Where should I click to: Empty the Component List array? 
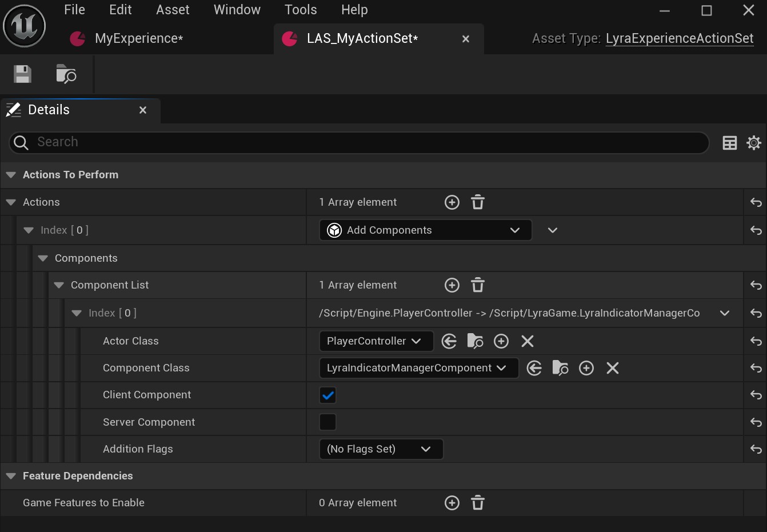click(x=478, y=285)
